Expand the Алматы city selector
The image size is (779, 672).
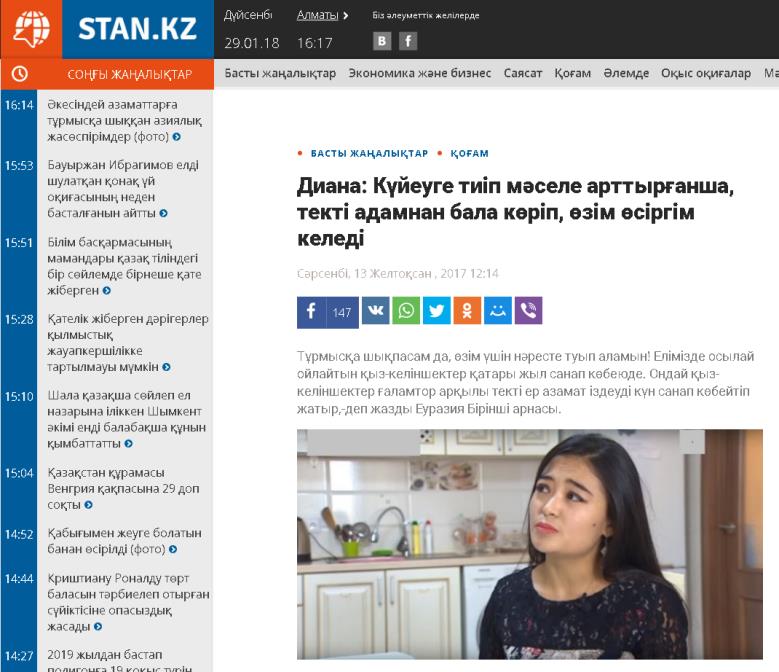click(322, 15)
